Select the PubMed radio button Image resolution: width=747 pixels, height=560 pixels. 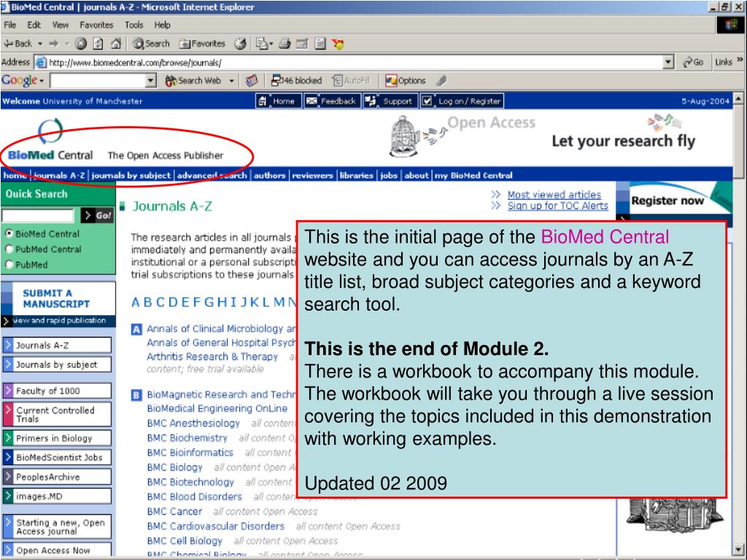pos(9,264)
